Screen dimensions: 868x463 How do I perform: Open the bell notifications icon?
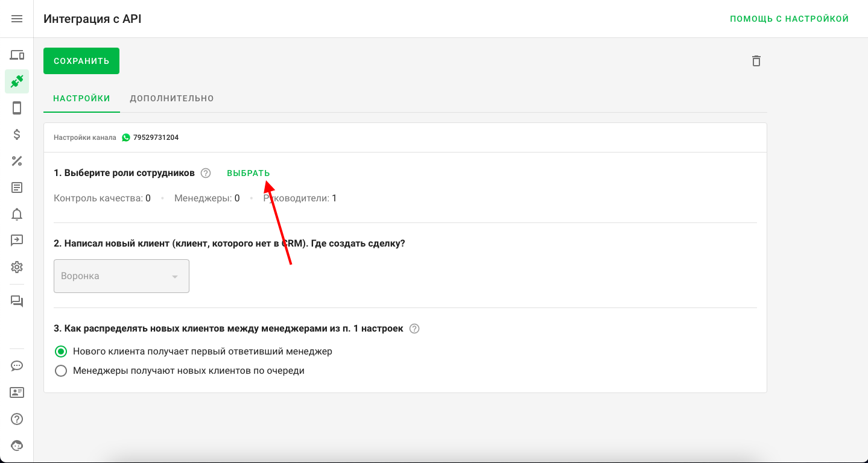(17, 214)
